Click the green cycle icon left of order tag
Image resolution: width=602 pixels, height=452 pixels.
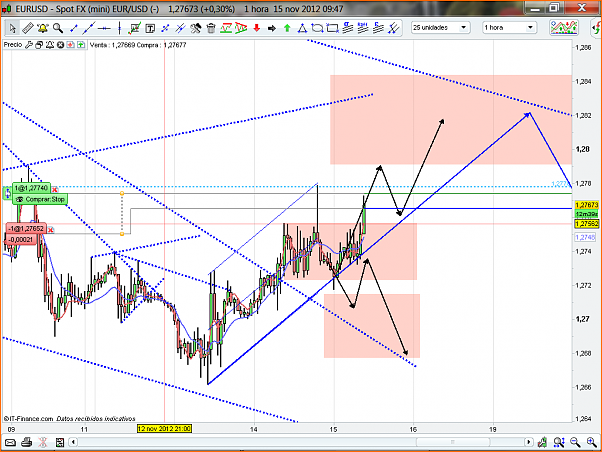tap(8, 193)
